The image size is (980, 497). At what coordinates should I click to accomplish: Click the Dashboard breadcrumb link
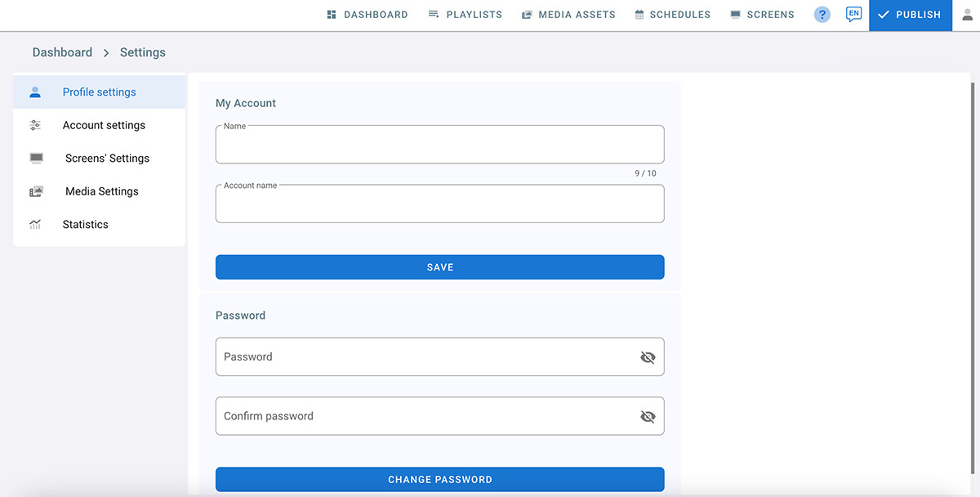pos(61,51)
